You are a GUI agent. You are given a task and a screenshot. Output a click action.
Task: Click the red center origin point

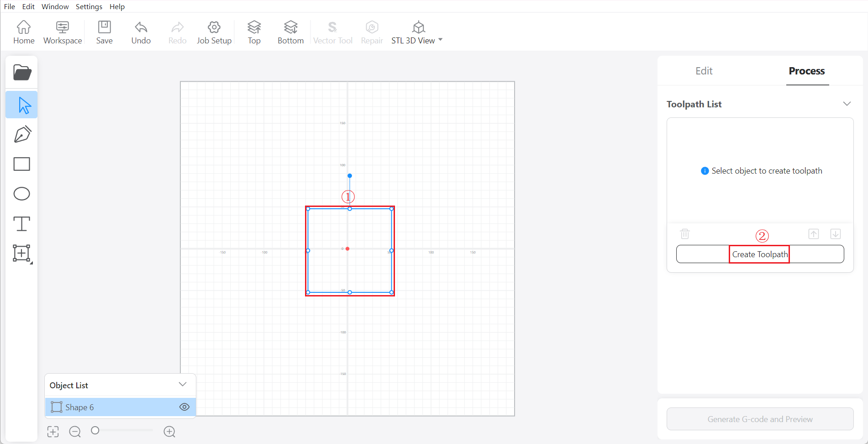pos(347,249)
